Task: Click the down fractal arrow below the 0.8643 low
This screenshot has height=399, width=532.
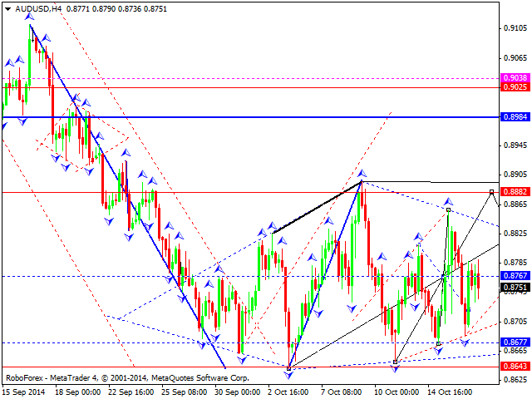Action: 288,375
